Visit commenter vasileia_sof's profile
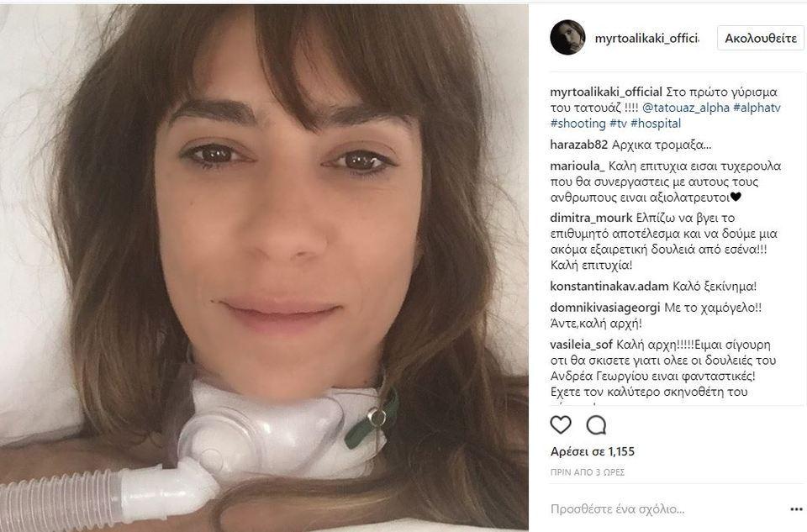The width and height of the screenshot is (807, 532). tap(582, 345)
